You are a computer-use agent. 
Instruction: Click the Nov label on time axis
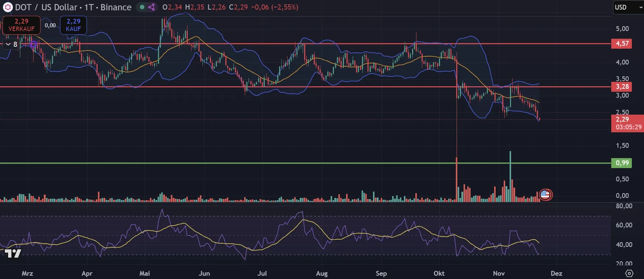(x=499, y=273)
